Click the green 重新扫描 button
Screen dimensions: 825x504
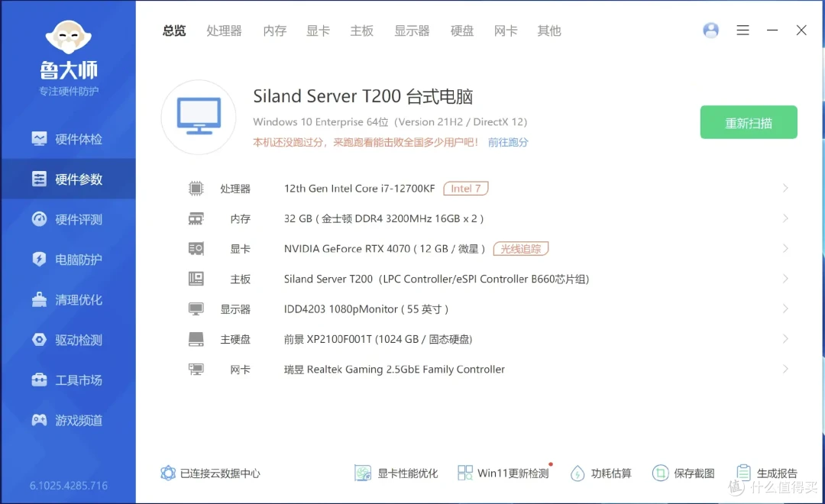[x=749, y=122]
